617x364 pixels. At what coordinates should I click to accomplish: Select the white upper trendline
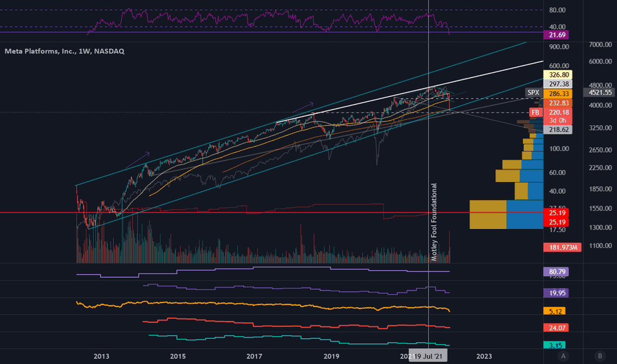click(409, 92)
